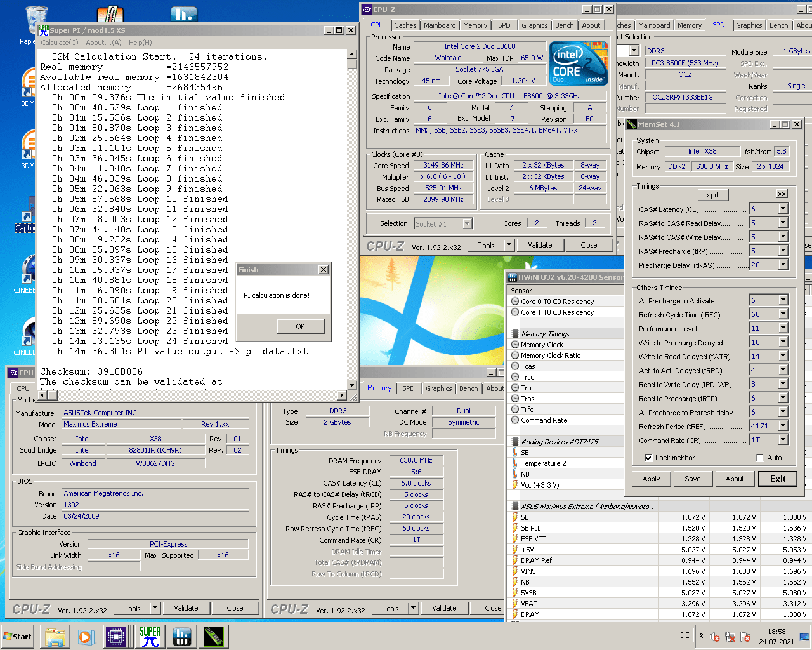The width and height of the screenshot is (812, 650).
Task: Click Validate in CPU-Z CPU window
Action: [540, 245]
